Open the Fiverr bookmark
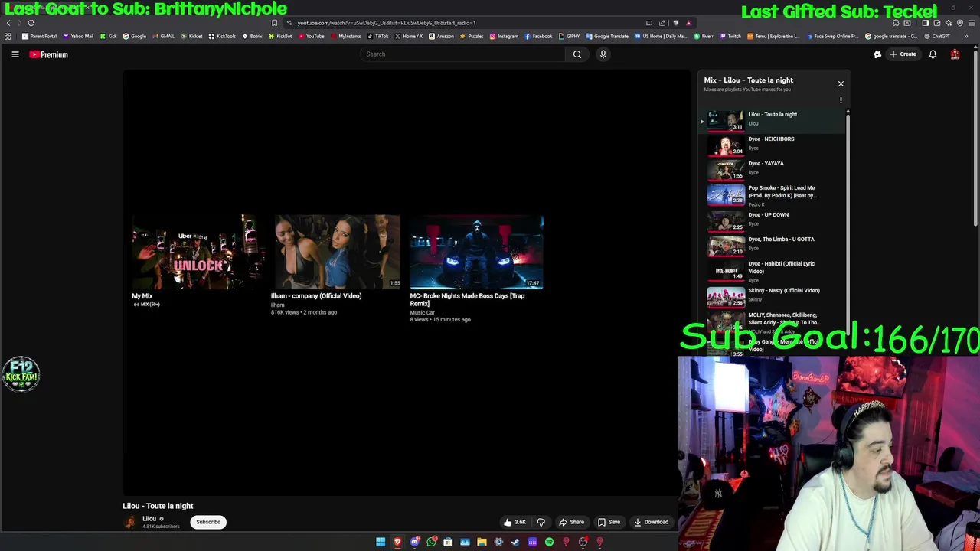The height and width of the screenshot is (551, 980). point(704,36)
